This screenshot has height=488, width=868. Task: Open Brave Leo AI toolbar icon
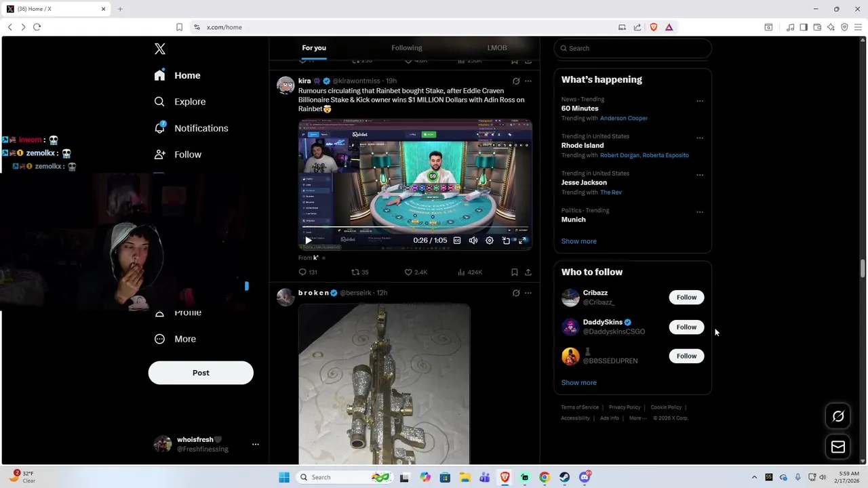(x=831, y=27)
